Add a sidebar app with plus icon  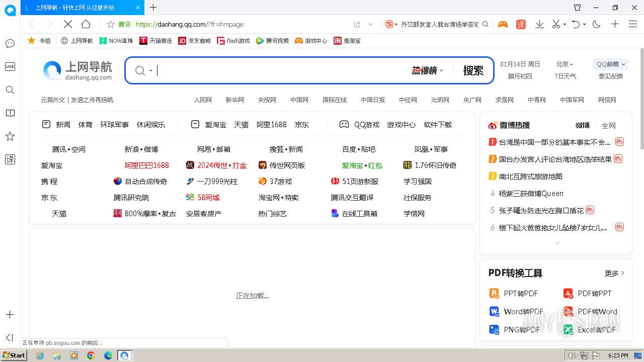(x=10, y=315)
